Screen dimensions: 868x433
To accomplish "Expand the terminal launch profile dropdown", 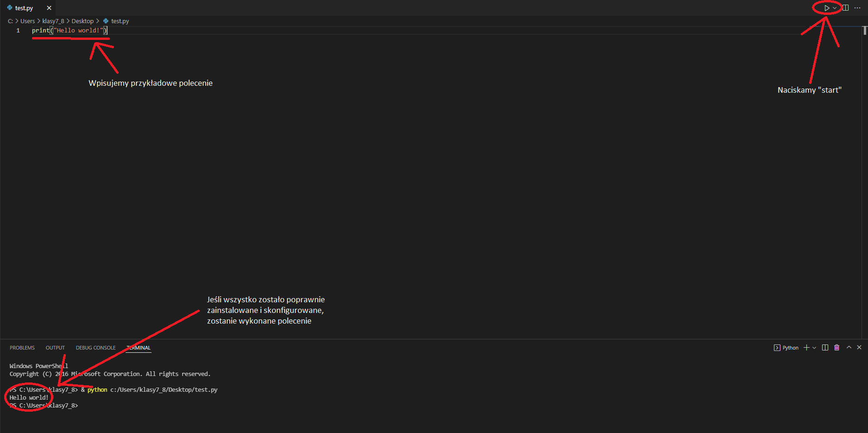I will (814, 348).
